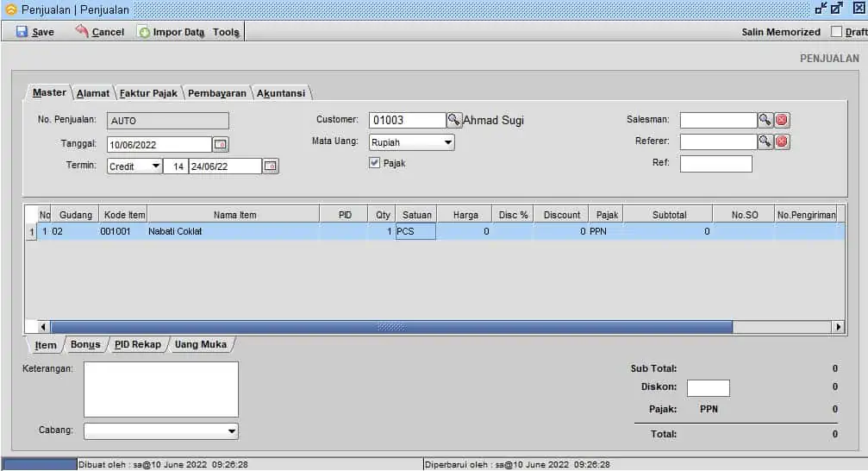
Task: Click the Cancel arrow icon
Action: [x=83, y=32]
